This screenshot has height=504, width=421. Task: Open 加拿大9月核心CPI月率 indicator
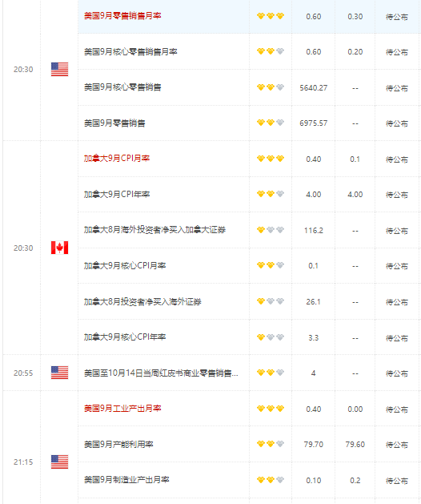125,266
